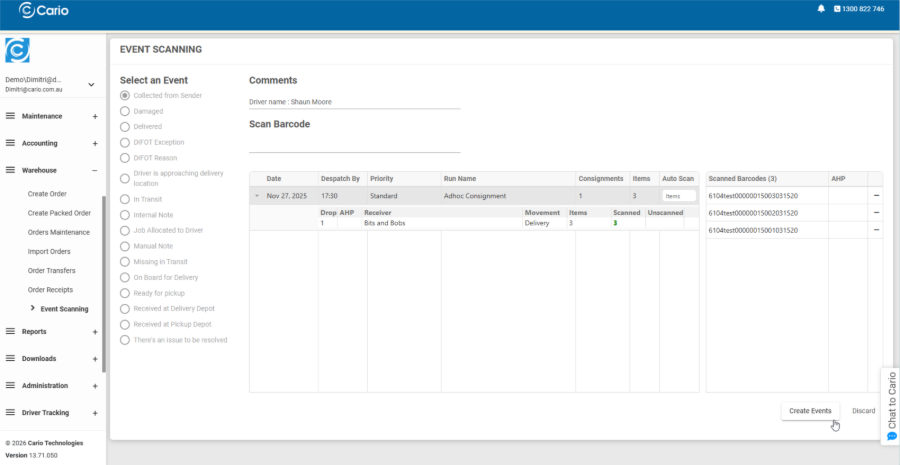Click the phone icon beside 1300 822 746

(x=837, y=9)
